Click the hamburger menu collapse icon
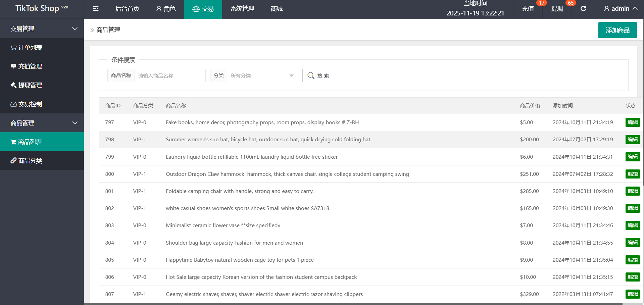This screenshot has height=305, width=644. pos(96,9)
